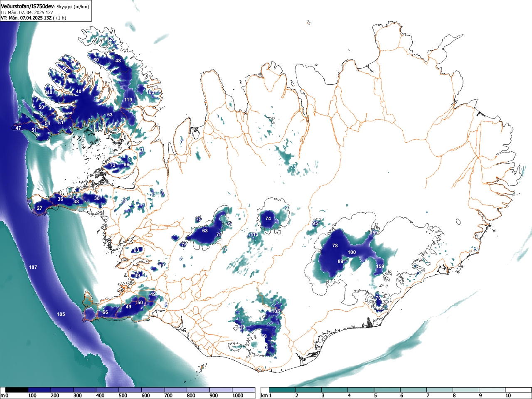The image size is (532, 399).
Task: Click the 54 value in the Westfjords
Action: (47, 123)
